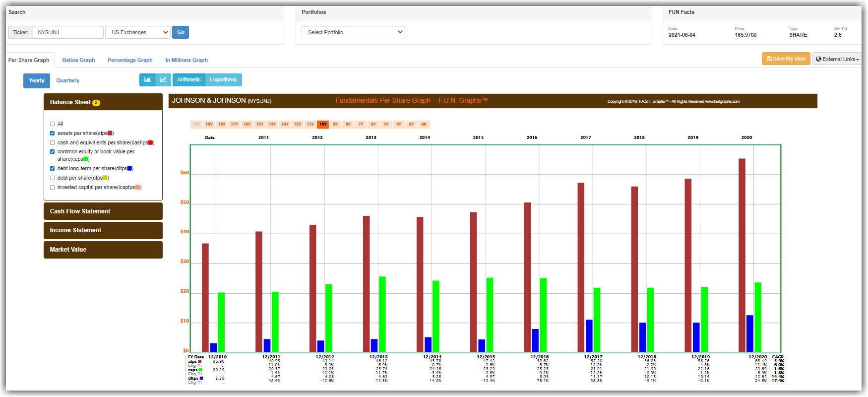Select the 3Y time range
The height and width of the screenshot is (397, 868).
click(411, 125)
